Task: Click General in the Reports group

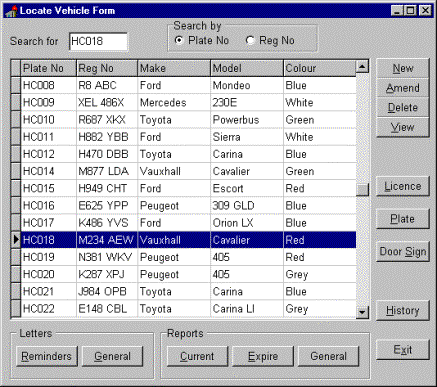Action: coord(329,356)
